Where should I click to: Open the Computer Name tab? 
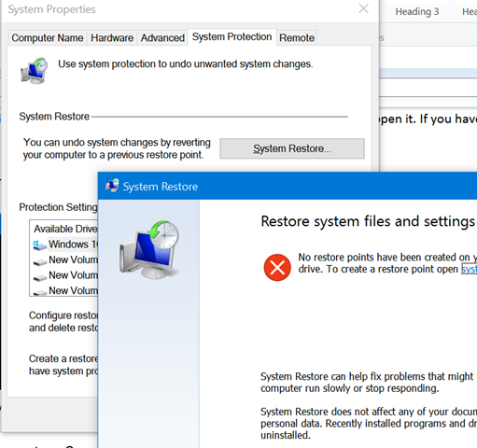(x=48, y=38)
